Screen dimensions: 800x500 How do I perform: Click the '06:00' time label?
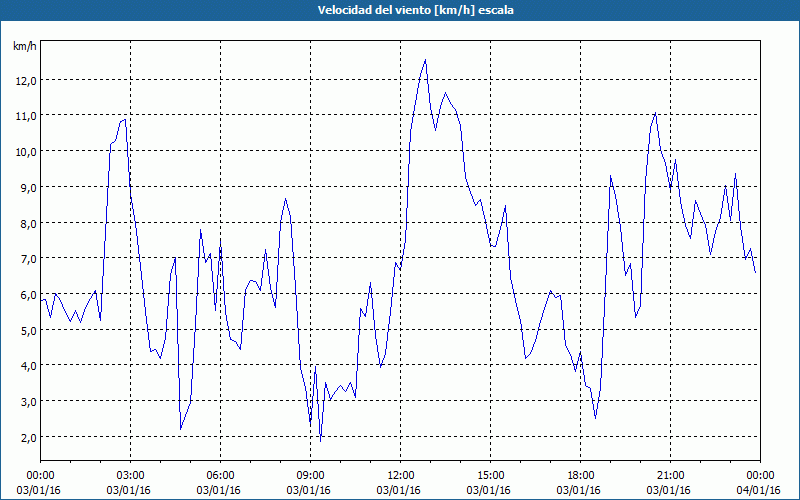pyautogui.click(x=220, y=476)
